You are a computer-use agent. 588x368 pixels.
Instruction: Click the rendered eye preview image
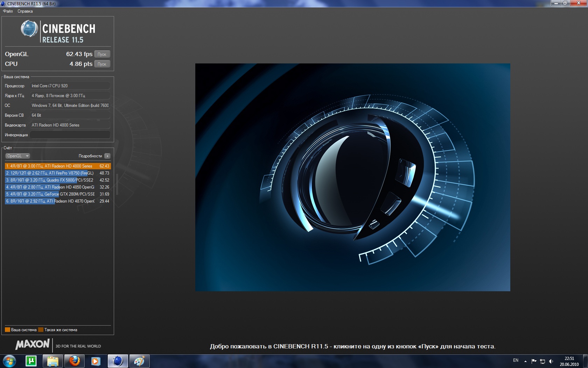[x=352, y=177]
